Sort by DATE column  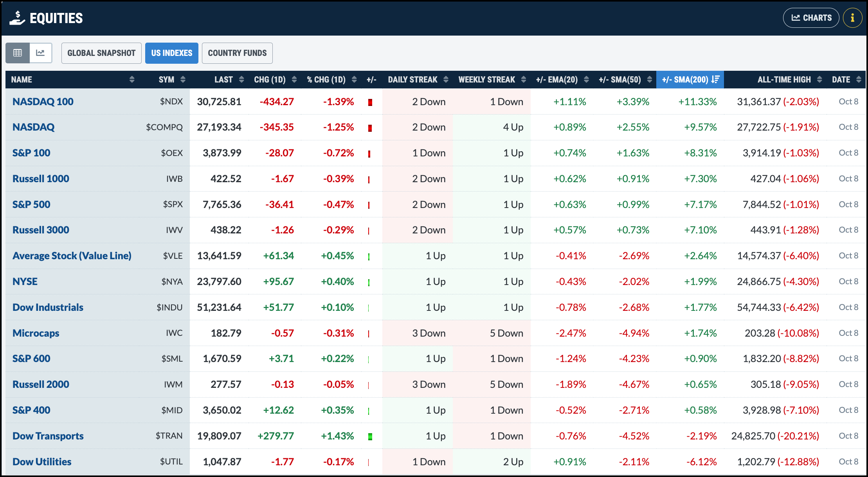point(846,79)
